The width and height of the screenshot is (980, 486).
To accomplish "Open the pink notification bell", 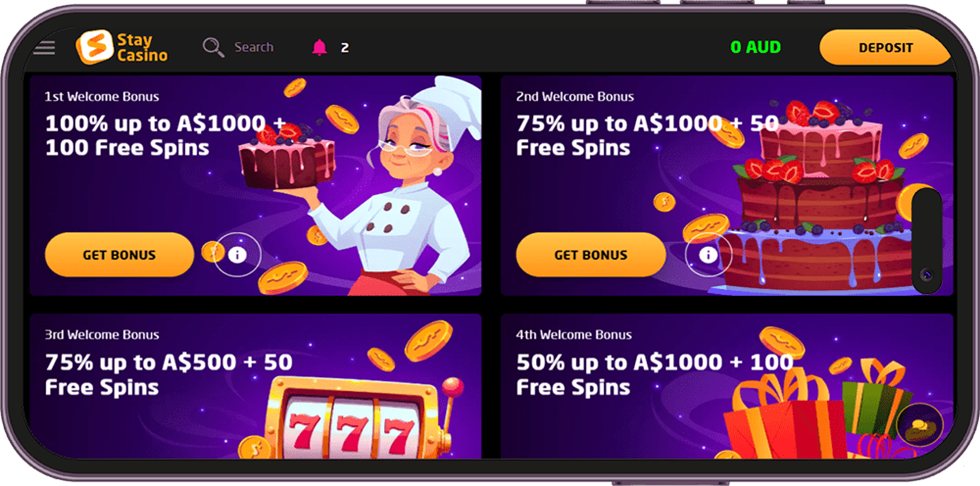I will pos(320,48).
